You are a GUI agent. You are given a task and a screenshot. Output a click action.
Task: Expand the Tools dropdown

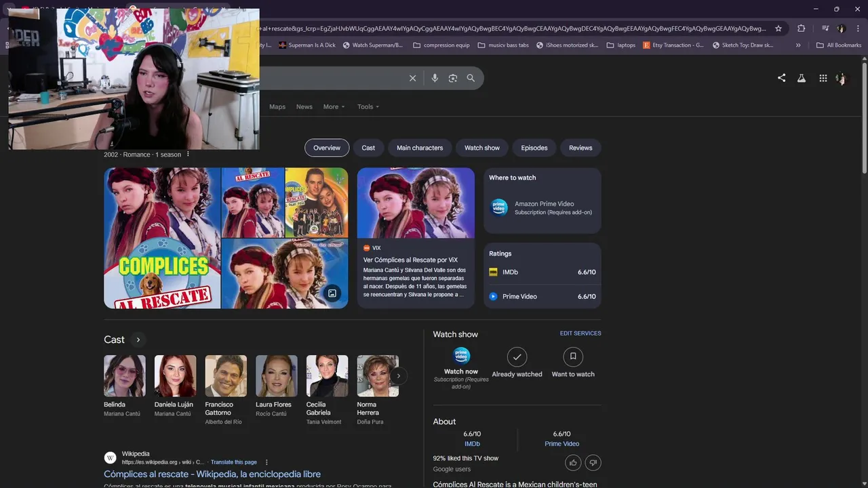click(x=368, y=106)
